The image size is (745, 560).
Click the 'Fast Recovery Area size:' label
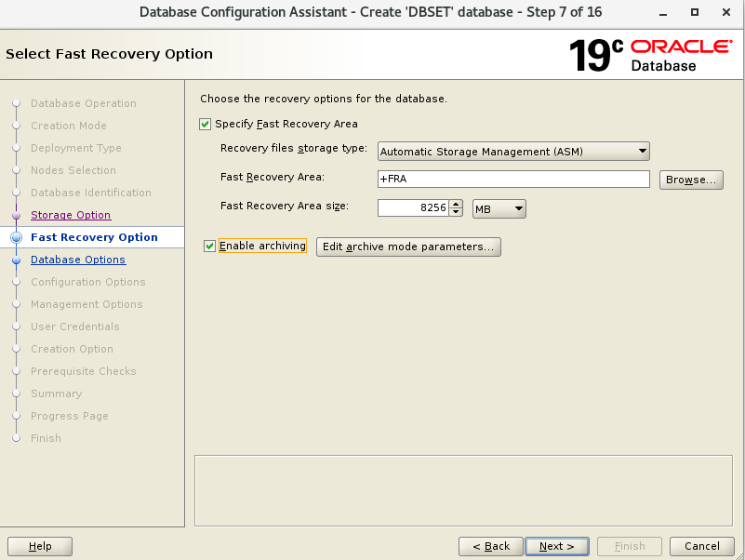285,206
